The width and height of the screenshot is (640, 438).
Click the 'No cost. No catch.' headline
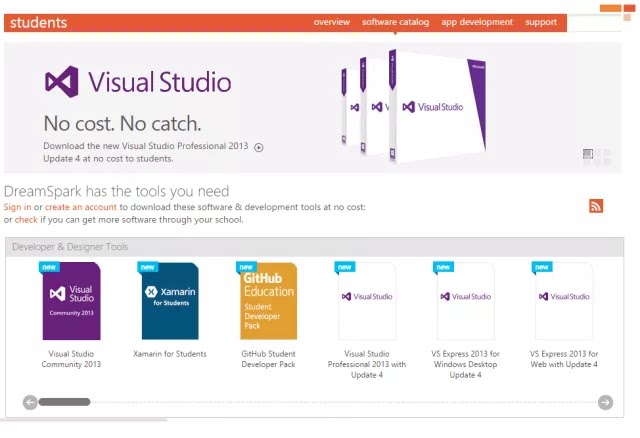pos(122,123)
